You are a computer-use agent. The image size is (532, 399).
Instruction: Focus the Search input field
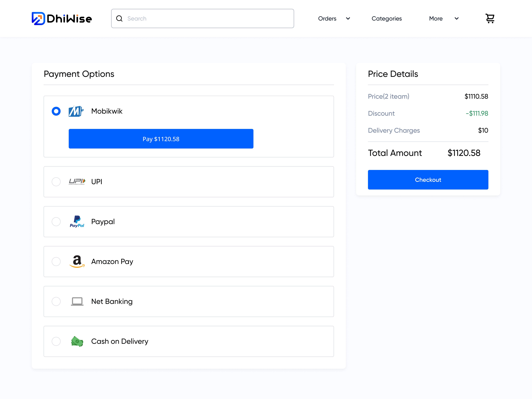(207, 18)
